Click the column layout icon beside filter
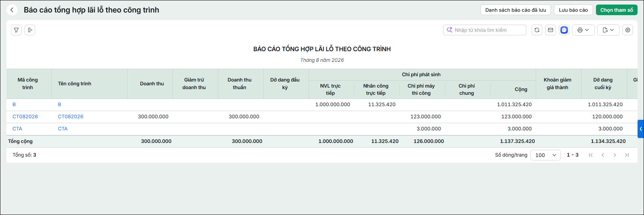Viewport: 644px width, 215px height. tap(30, 30)
